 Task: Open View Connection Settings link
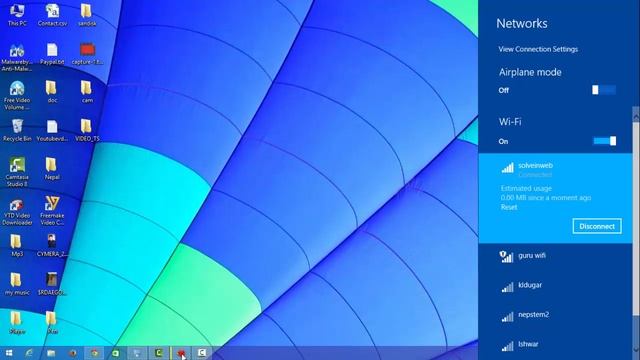[x=538, y=49]
